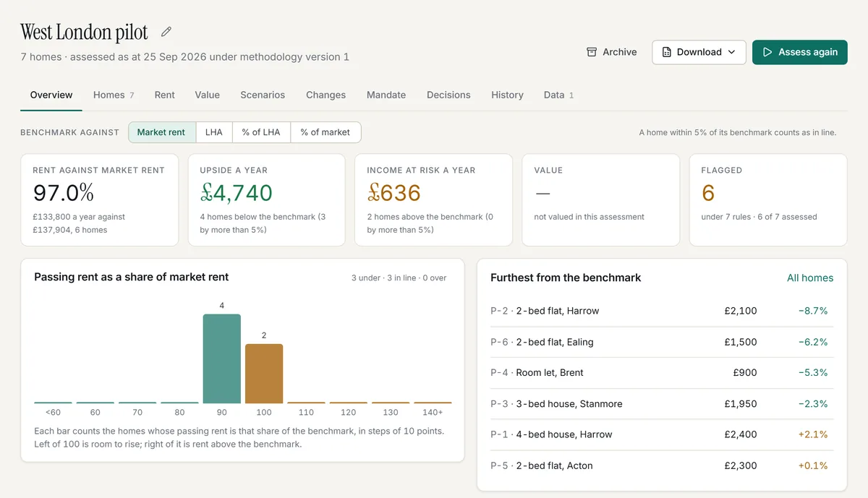Click the Archive box icon
The image size is (868, 498).
click(x=592, y=52)
